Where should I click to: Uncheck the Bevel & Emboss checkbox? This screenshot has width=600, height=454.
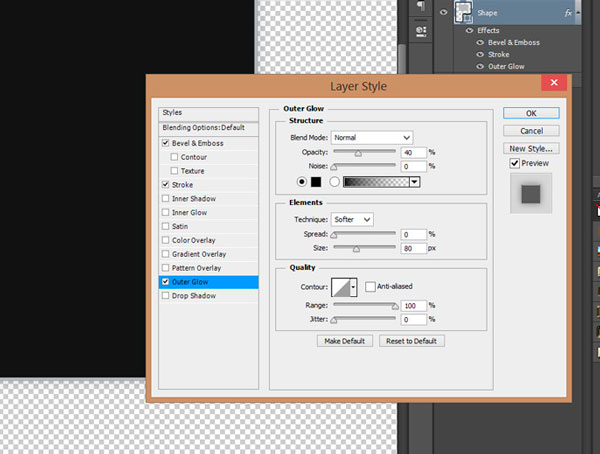tap(165, 143)
